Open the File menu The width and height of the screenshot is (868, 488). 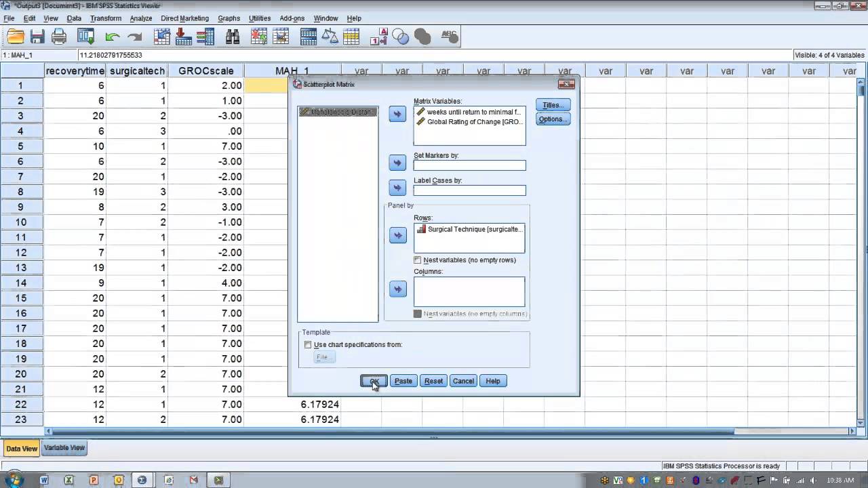tap(9, 18)
